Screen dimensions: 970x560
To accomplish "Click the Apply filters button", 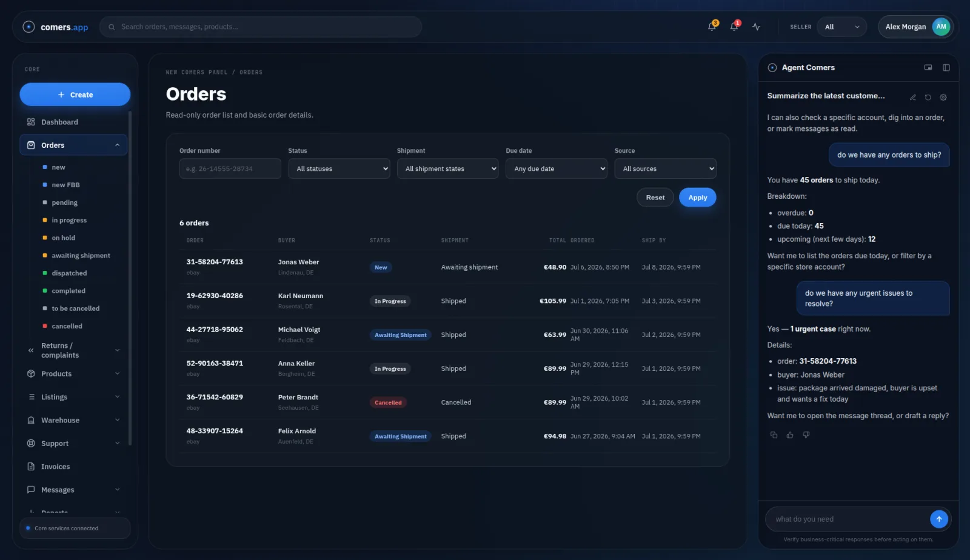I will pos(697,198).
